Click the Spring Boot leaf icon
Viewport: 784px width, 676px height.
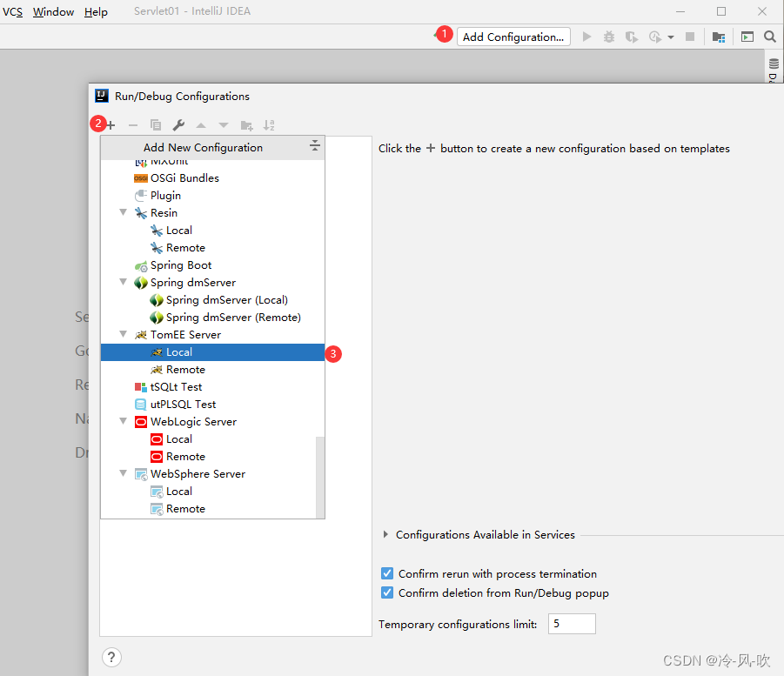pos(141,265)
